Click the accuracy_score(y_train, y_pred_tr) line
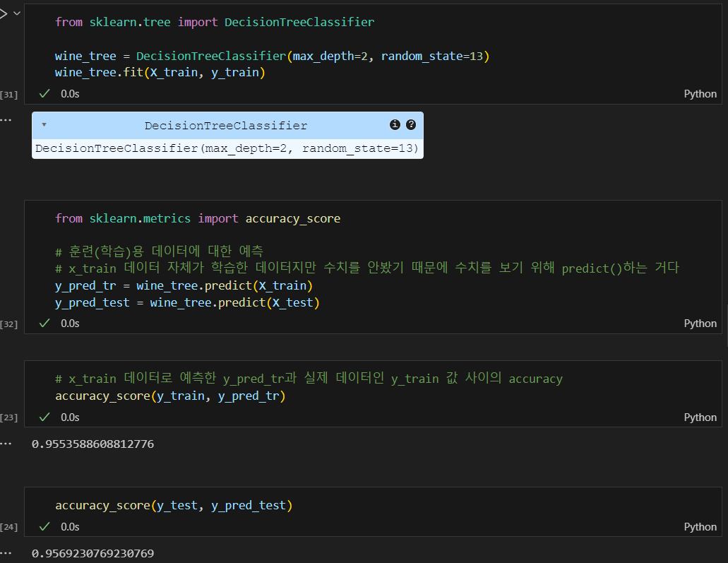The width and height of the screenshot is (728, 563). click(x=170, y=396)
